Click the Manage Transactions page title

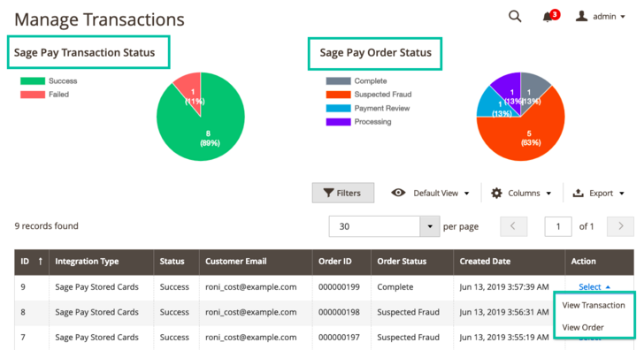[x=99, y=19]
